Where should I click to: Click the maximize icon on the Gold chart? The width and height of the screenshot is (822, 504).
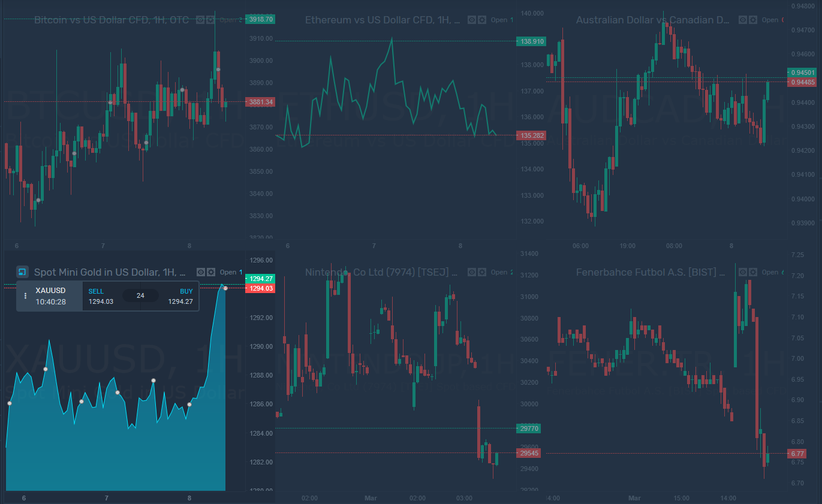pyautogui.click(x=23, y=271)
